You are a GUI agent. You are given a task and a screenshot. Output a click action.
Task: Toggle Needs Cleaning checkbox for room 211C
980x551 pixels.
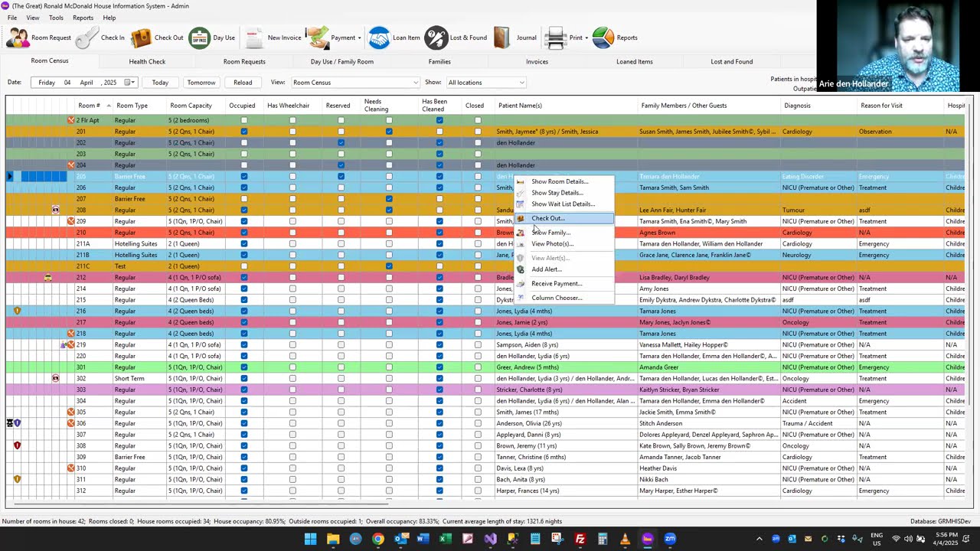[x=389, y=266]
